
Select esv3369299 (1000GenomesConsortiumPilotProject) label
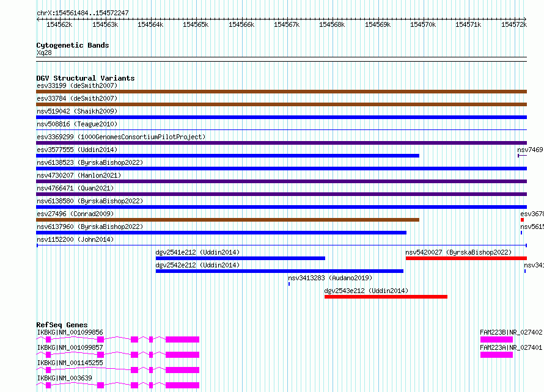[x=121, y=137]
